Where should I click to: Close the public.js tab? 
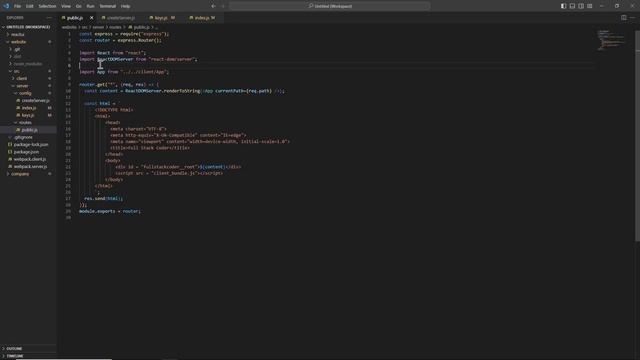tap(91, 18)
